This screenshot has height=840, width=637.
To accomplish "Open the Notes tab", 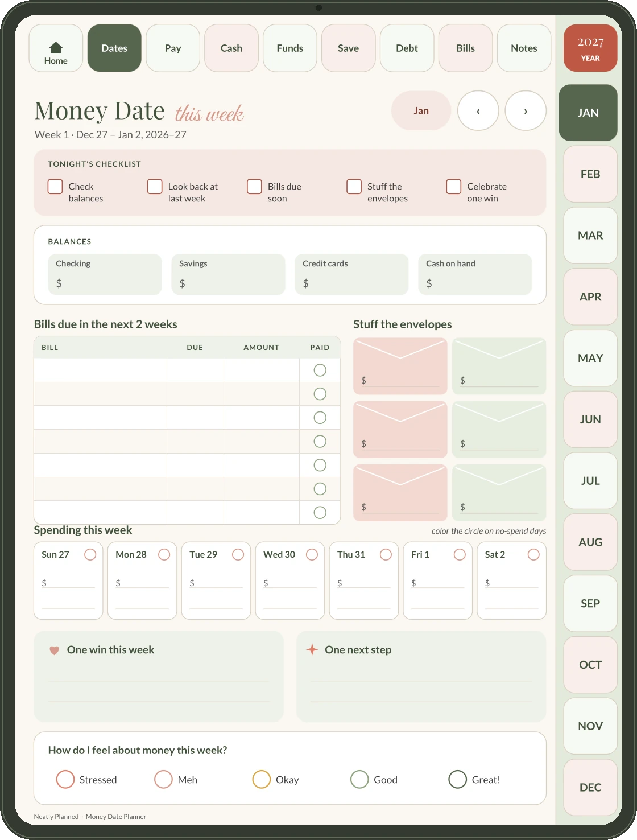I will click(524, 48).
